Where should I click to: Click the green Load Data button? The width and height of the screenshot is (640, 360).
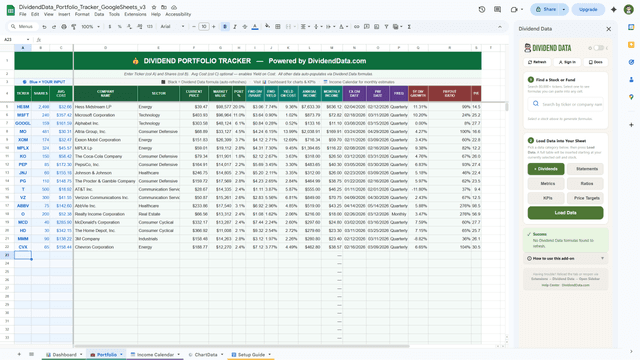565,213
